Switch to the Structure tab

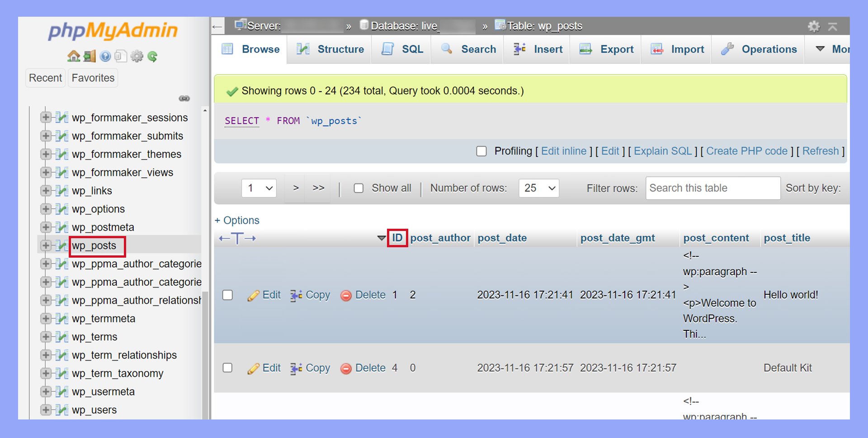tap(330, 49)
